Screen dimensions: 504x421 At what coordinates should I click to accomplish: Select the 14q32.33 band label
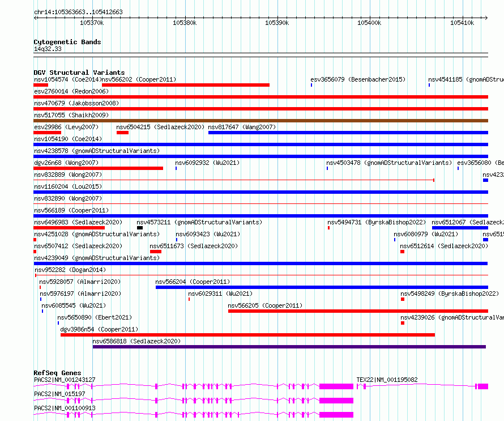pyautogui.click(x=48, y=49)
